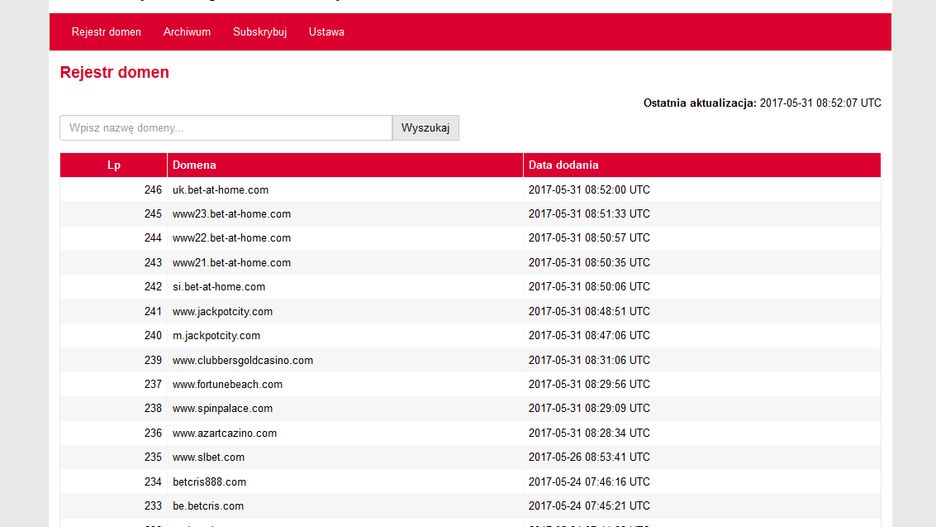Screen dimensions: 936x527
Task: Click date 2017-05-31 08:50:57 UTC
Action: click(x=589, y=238)
